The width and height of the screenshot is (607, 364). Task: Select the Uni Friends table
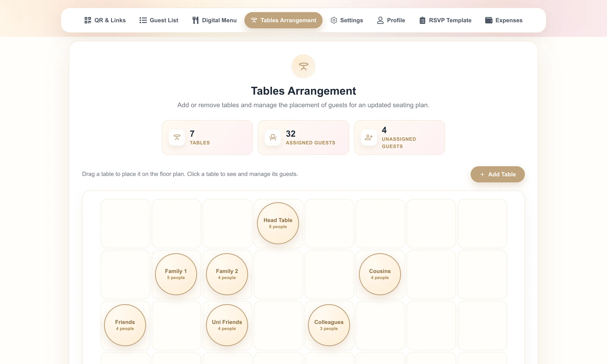click(x=227, y=325)
